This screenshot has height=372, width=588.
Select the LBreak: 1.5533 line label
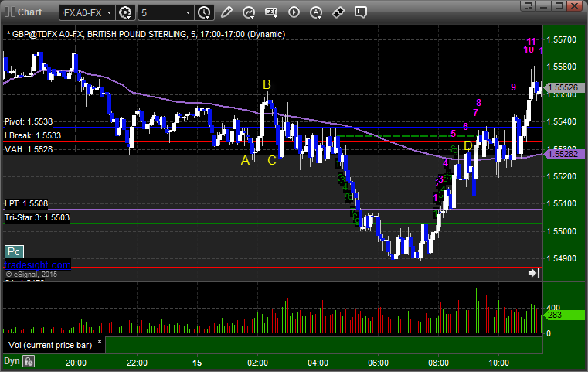tap(32, 135)
